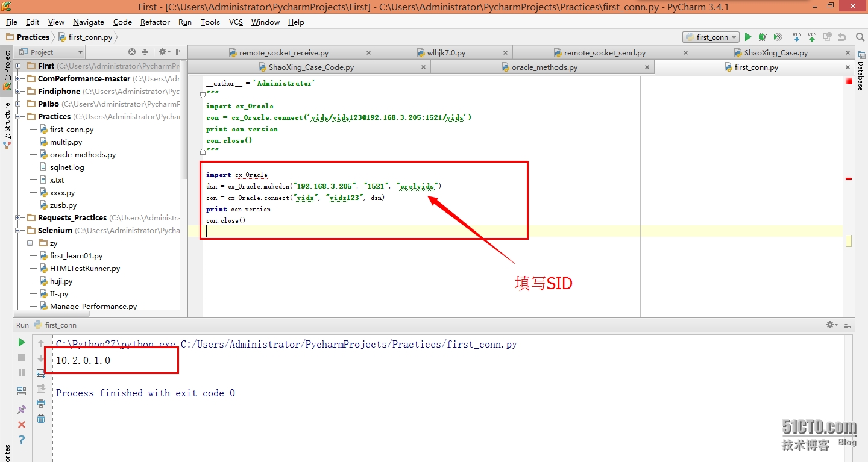Viewport: 868px width, 462px height.
Task: Select huji.py in the project tree
Action: (56, 281)
